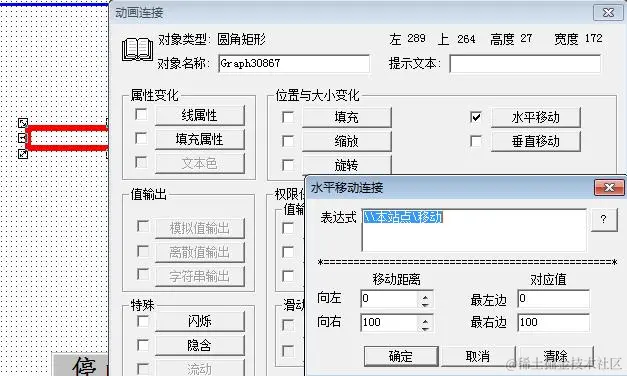Enable the 闪烁 checkbox

click(x=143, y=321)
